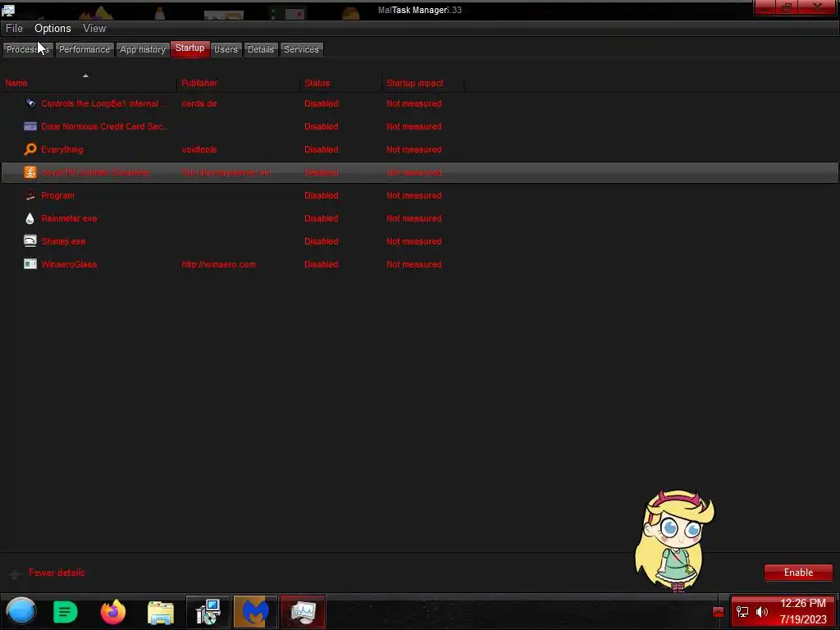This screenshot has height=630, width=840.
Task: Select the Startup tab
Action: click(x=190, y=48)
